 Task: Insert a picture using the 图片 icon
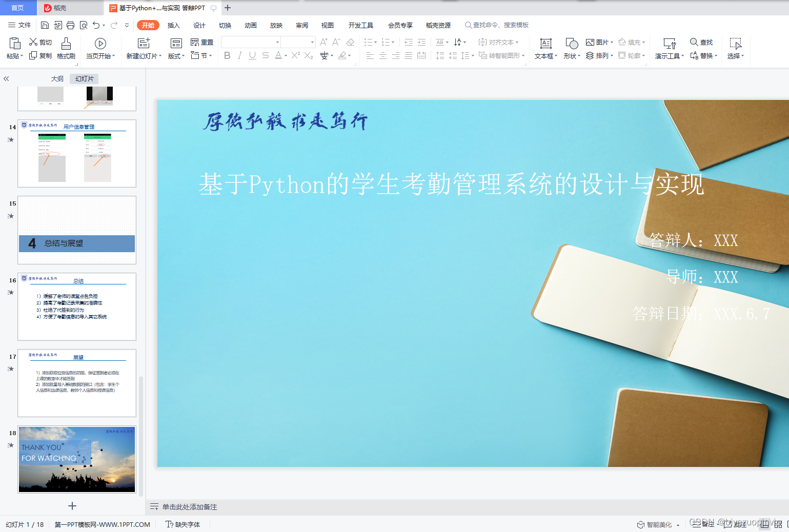(599, 42)
